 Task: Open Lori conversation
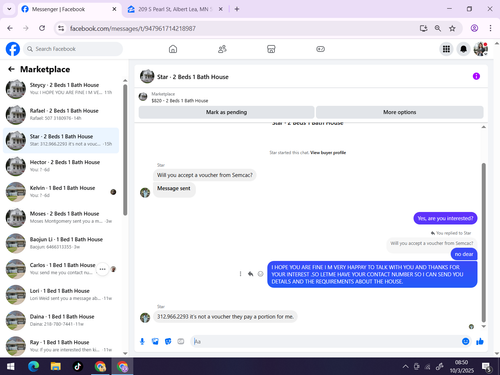coord(61,295)
